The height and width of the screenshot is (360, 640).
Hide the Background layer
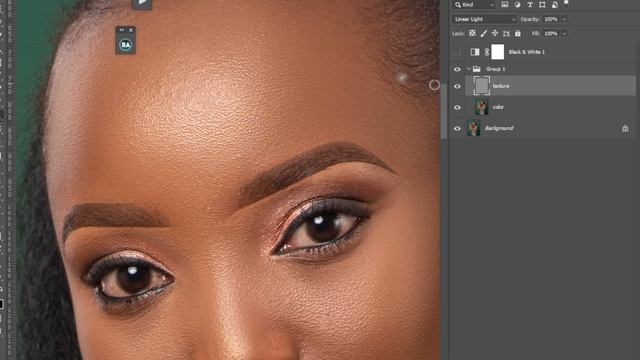457,128
